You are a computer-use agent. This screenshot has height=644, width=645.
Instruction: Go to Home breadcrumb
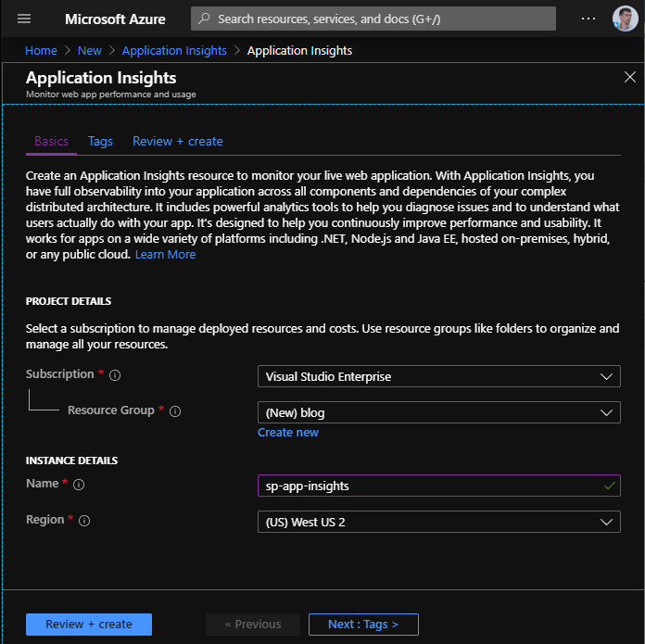(x=41, y=51)
